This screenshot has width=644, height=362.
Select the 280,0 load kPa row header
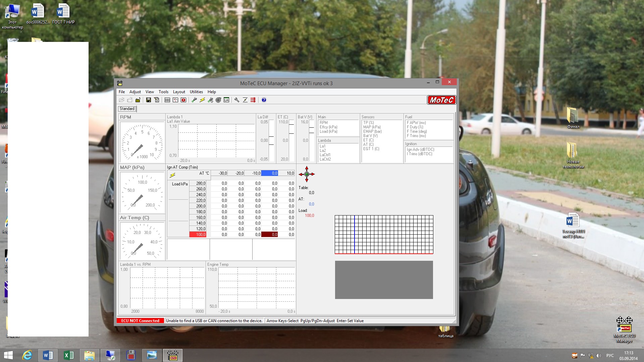pos(198,183)
